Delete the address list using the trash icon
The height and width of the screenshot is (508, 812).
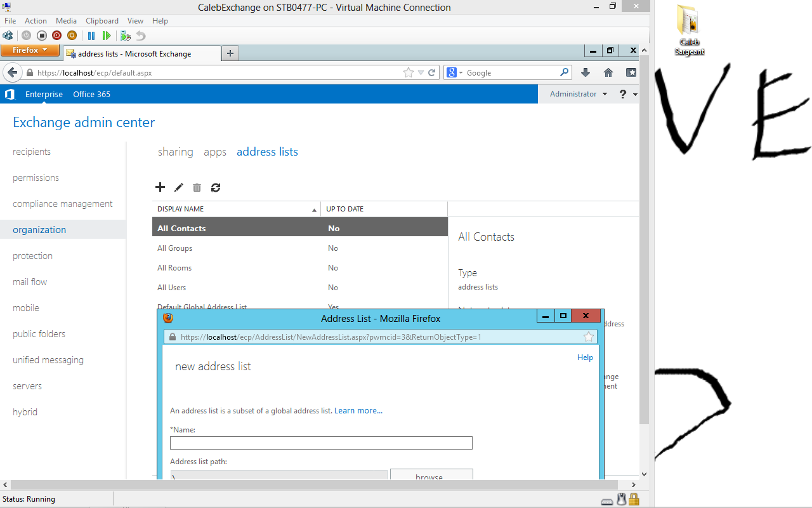click(x=197, y=187)
